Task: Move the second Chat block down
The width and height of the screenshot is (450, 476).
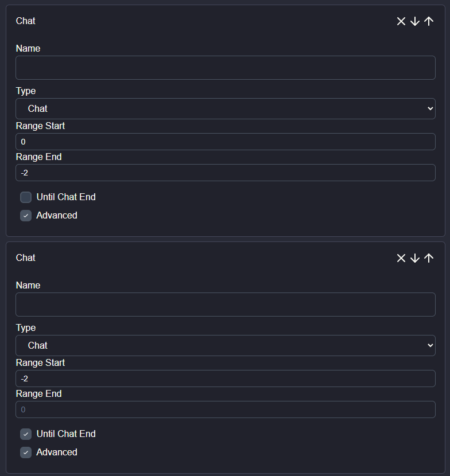Action: (415, 258)
